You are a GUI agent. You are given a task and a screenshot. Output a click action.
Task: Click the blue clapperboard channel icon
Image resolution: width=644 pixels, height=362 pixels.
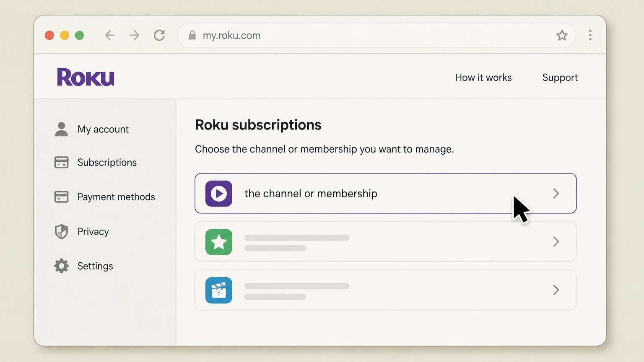[219, 290]
